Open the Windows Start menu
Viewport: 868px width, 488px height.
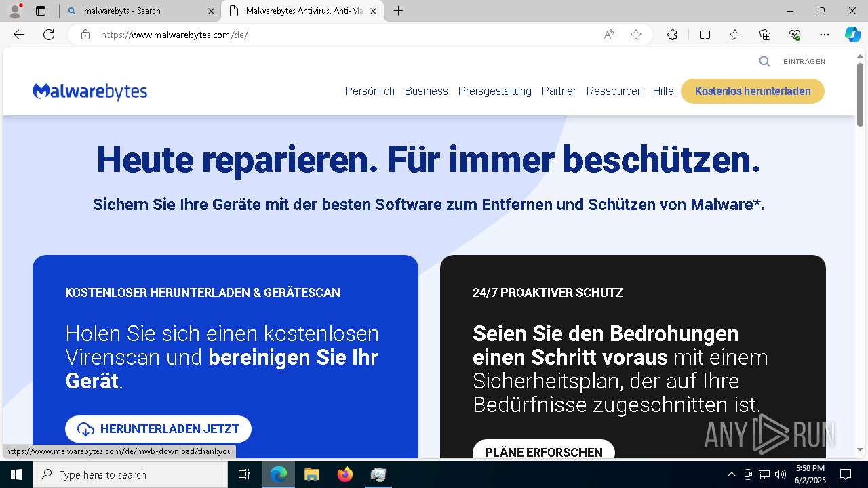click(x=16, y=474)
